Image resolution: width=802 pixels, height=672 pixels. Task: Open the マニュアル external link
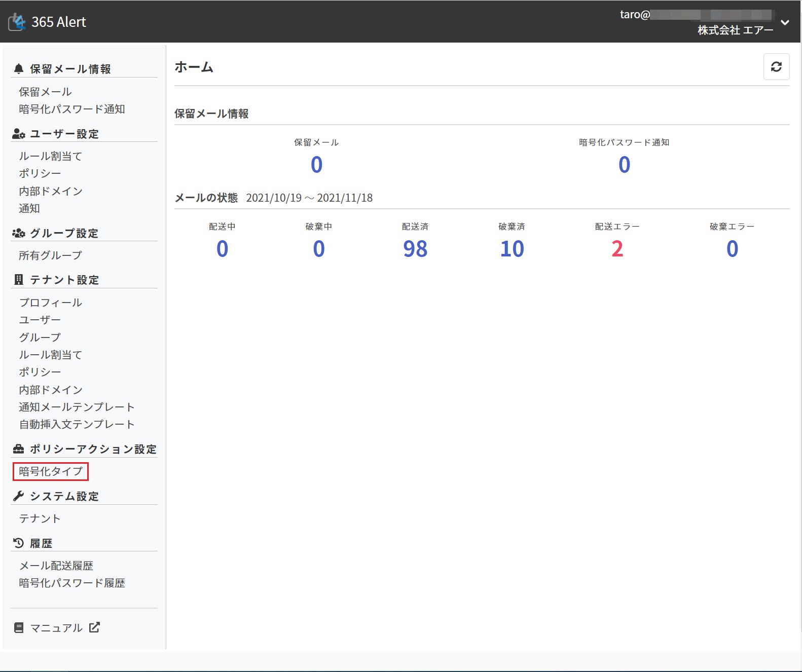pyautogui.click(x=57, y=628)
